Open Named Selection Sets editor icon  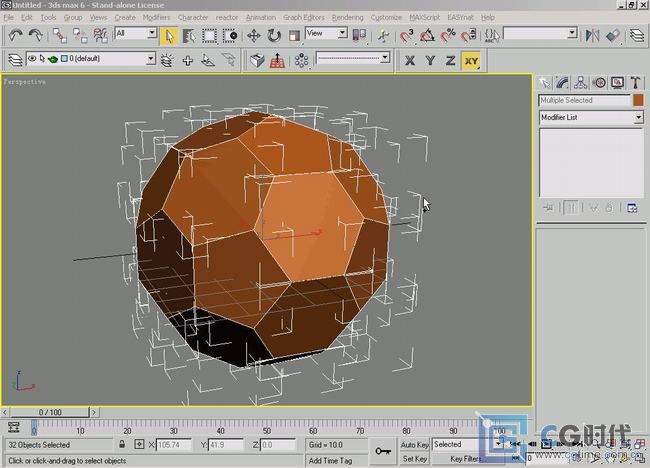pos(492,35)
